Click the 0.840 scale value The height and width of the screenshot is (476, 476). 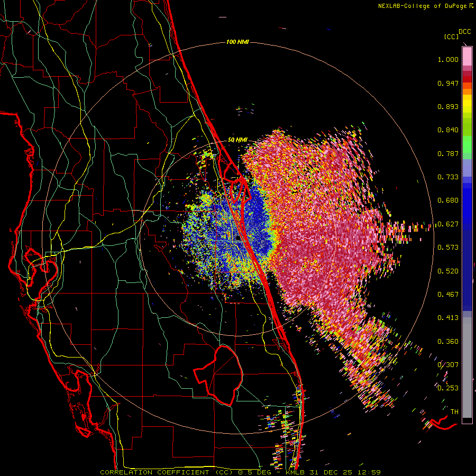448,130
